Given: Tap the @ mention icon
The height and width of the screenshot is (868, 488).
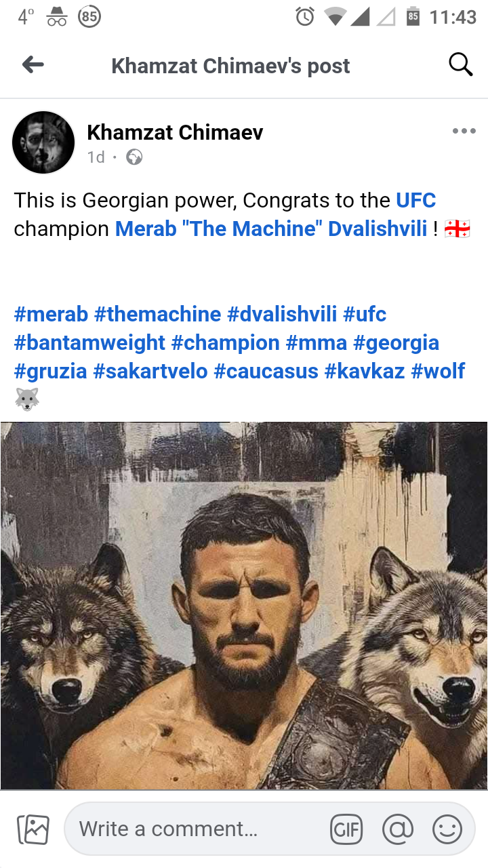Looking at the screenshot, I should 398,829.
